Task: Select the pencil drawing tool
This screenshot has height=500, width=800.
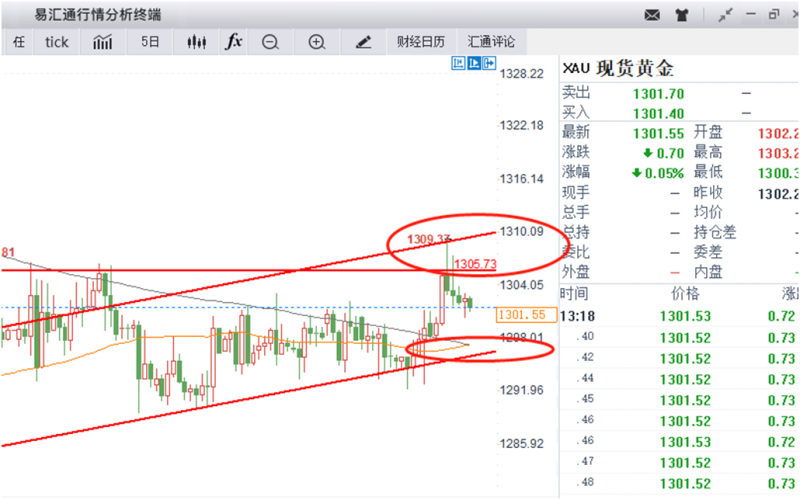Action: [x=363, y=42]
